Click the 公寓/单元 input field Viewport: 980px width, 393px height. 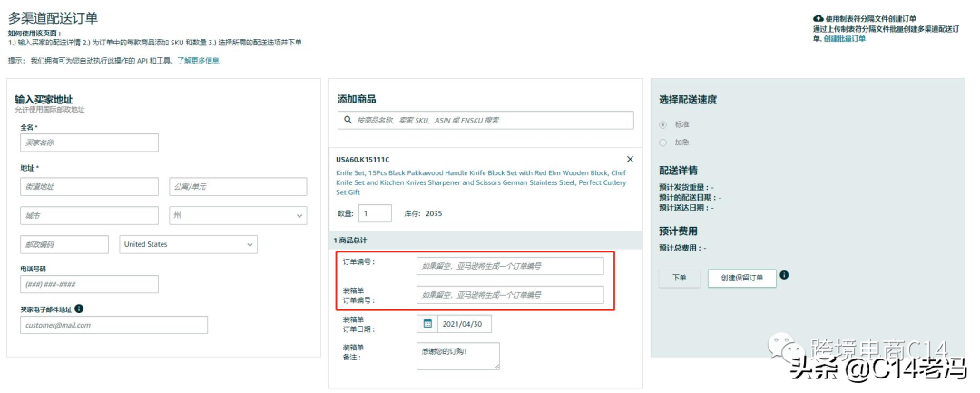tap(238, 186)
